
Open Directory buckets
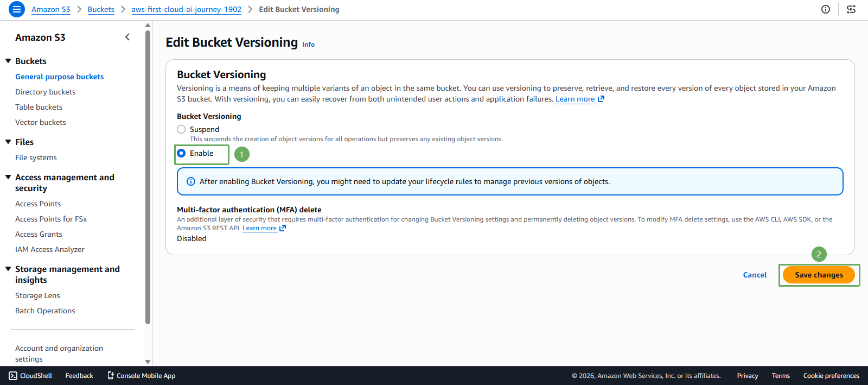tap(46, 92)
